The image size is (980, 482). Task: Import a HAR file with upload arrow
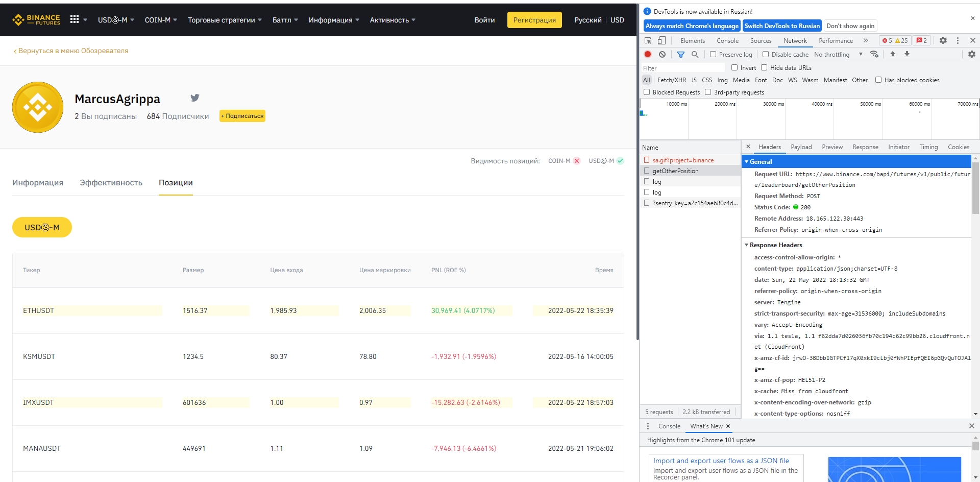(893, 54)
